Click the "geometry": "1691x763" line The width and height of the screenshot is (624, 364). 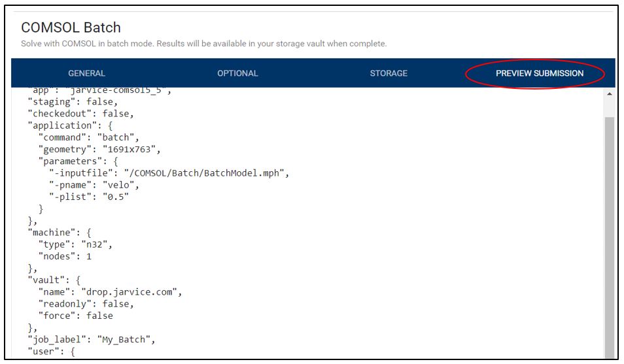[x=99, y=149]
